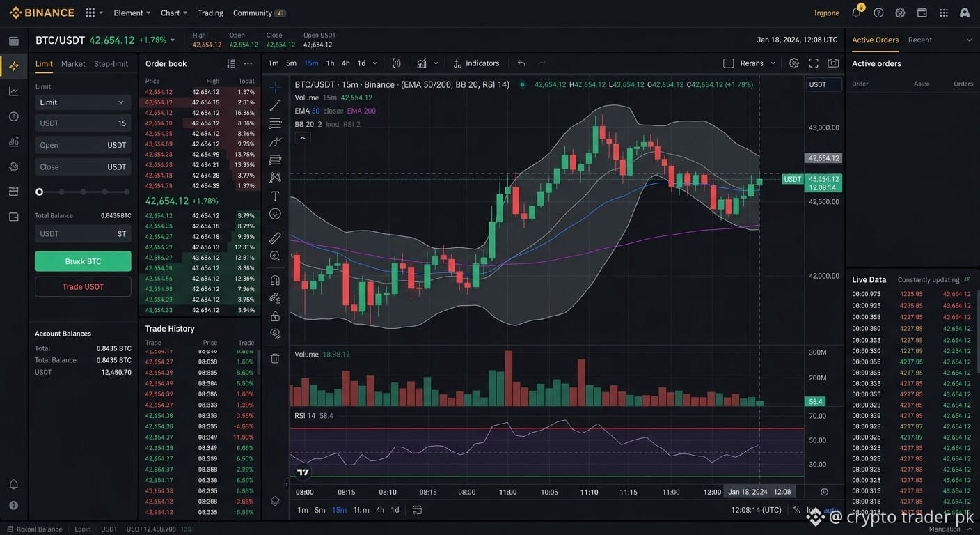Open the Limit order type dropdown
Screen dimensions: 980x535
coord(83,102)
